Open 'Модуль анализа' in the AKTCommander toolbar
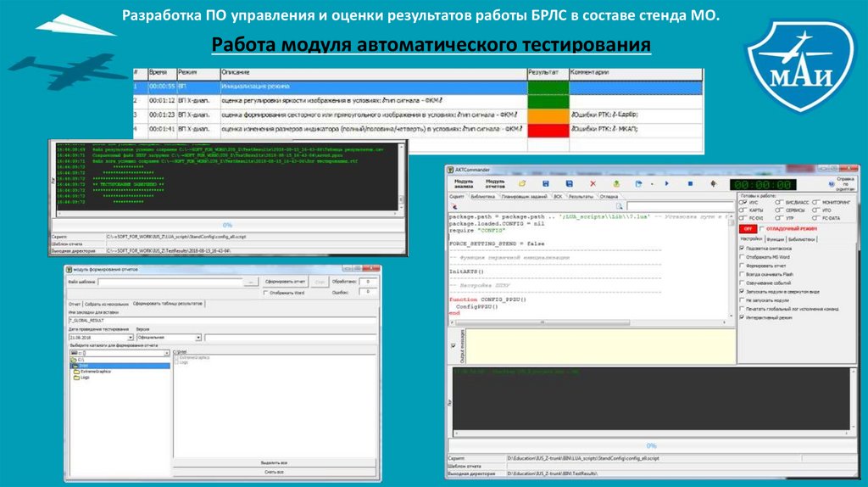The image size is (868, 487). 463,183
